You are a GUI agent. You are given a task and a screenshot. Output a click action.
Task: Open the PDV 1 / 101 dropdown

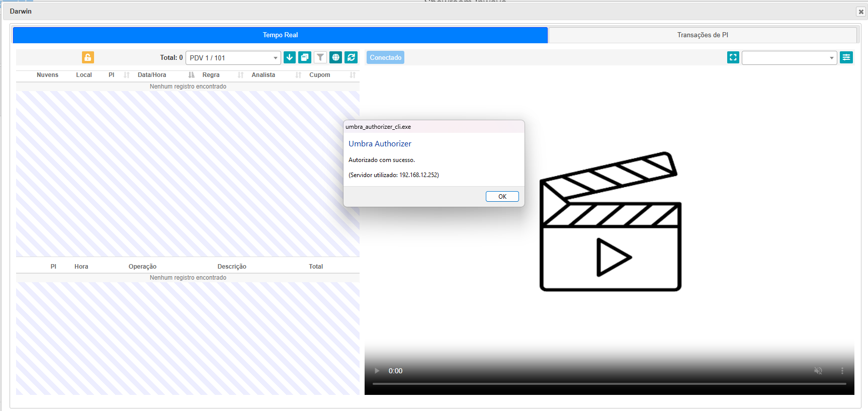pos(233,58)
